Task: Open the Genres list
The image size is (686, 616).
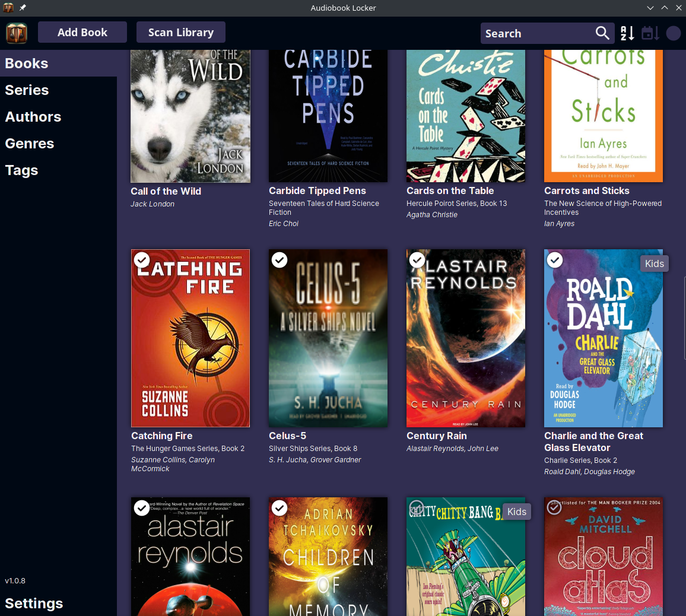Action: click(30, 144)
